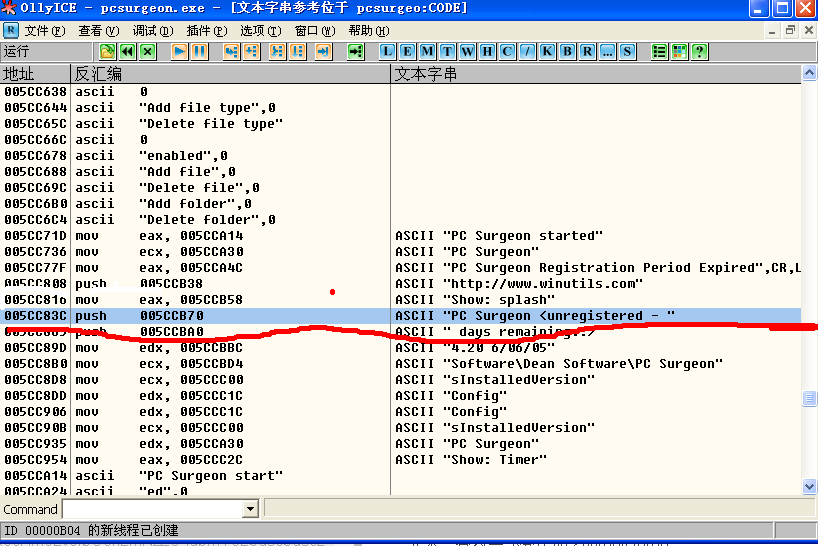
Task: Select address 005CC6C4 "Delete folder" row
Action: tap(401, 220)
